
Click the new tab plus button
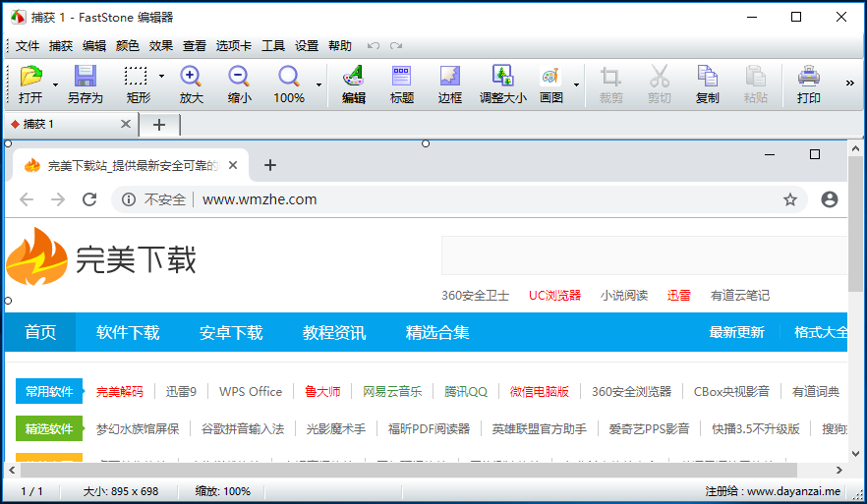pyautogui.click(x=159, y=125)
